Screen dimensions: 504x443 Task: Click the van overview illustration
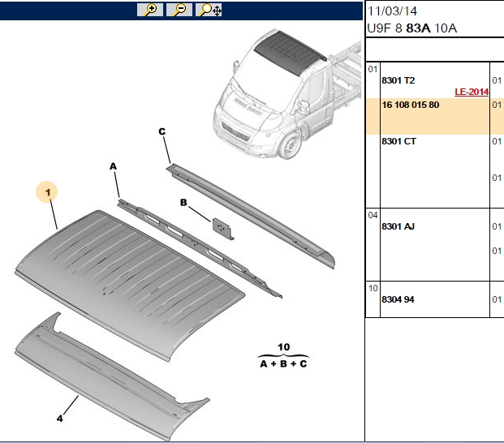(287, 94)
